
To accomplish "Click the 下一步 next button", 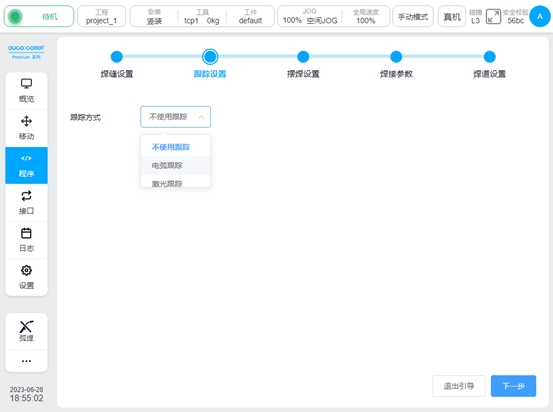I will point(514,386).
